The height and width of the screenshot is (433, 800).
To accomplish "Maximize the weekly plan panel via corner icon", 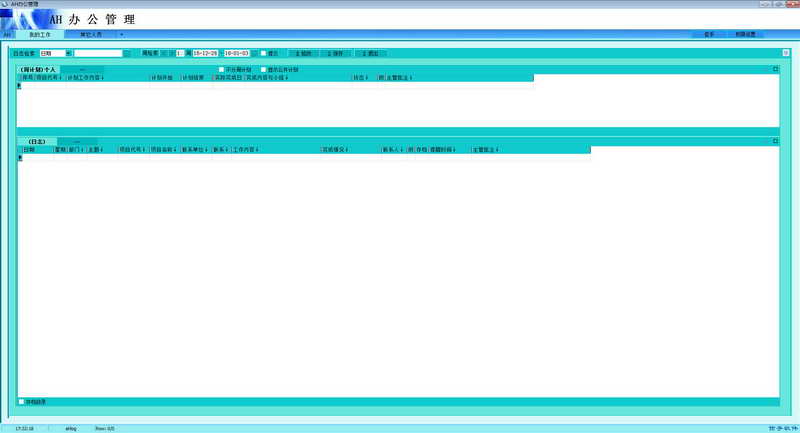I will click(x=774, y=69).
